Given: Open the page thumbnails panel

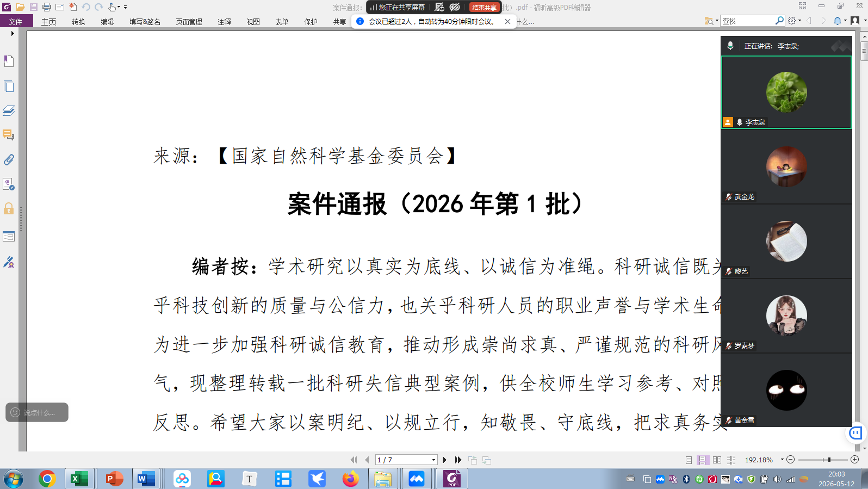Looking at the screenshot, I should 9,86.
